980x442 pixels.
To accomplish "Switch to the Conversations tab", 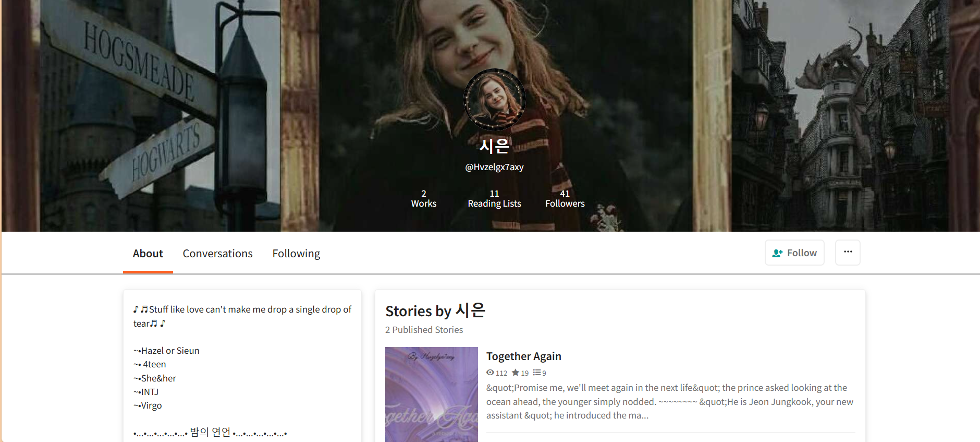I will point(217,254).
